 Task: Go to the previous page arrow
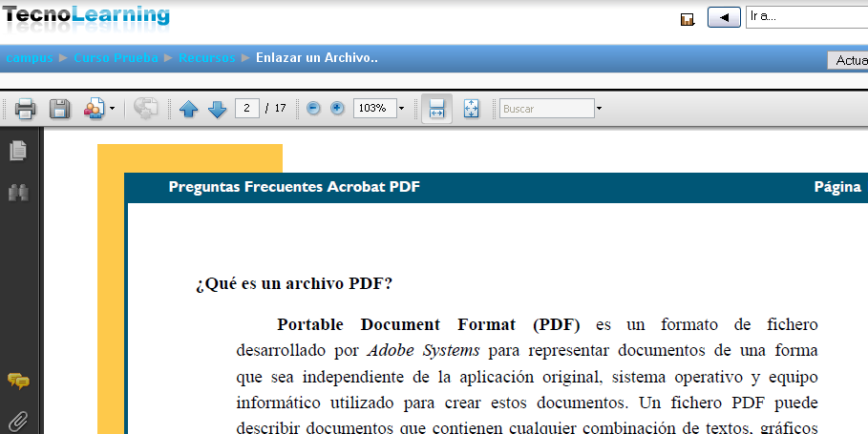(188, 109)
